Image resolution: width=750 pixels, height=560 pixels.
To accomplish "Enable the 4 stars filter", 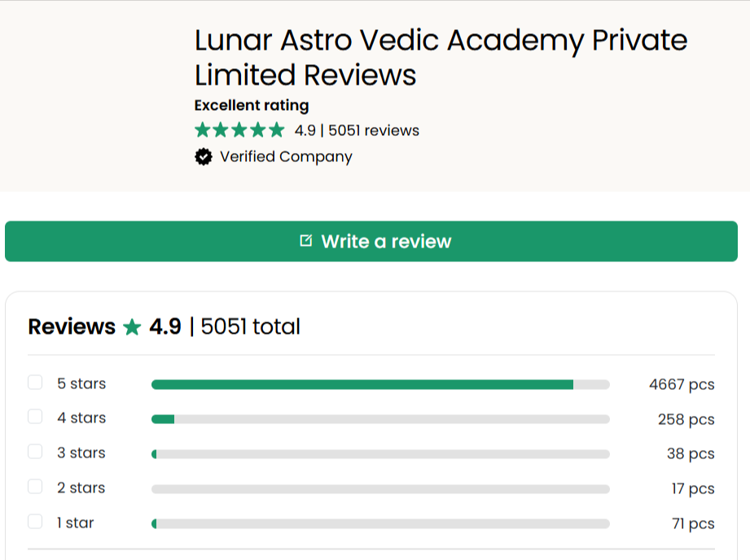I will (x=35, y=417).
